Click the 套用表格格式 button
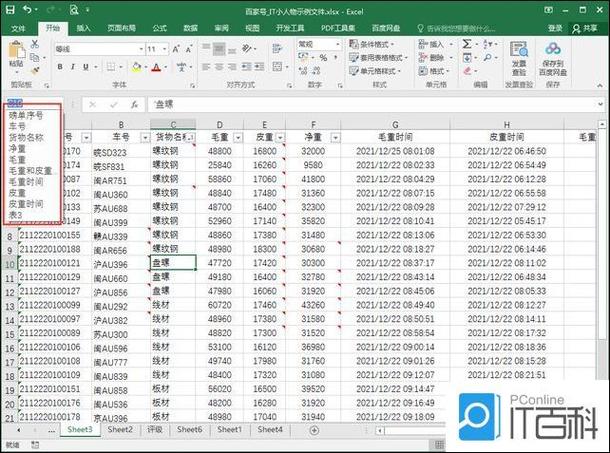The height and width of the screenshot is (453, 610). pos(378,58)
